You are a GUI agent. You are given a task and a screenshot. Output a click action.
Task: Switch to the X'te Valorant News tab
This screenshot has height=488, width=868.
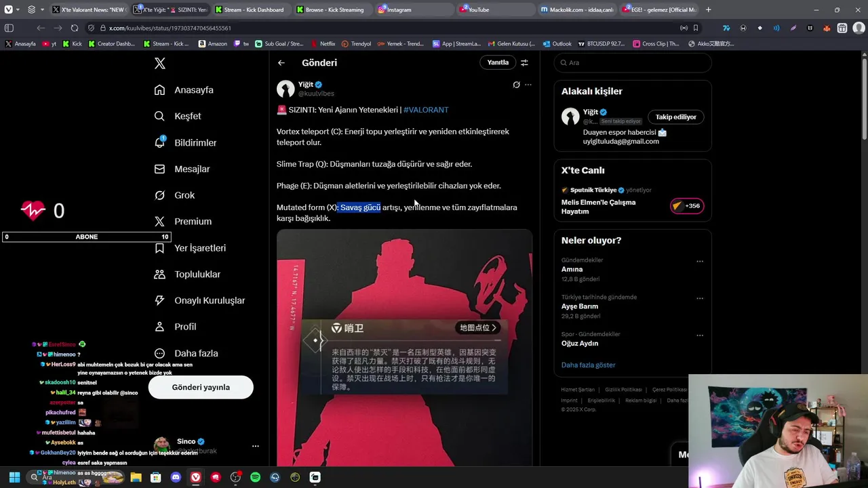(x=89, y=9)
